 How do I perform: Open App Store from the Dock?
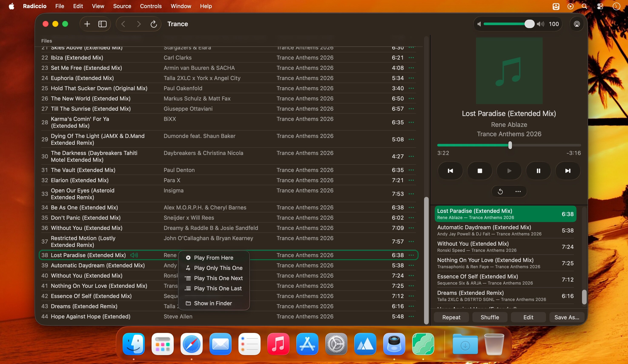click(307, 344)
